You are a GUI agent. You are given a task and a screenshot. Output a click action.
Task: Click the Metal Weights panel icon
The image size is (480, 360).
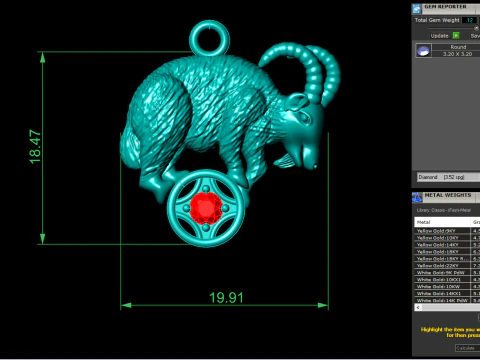pos(417,197)
